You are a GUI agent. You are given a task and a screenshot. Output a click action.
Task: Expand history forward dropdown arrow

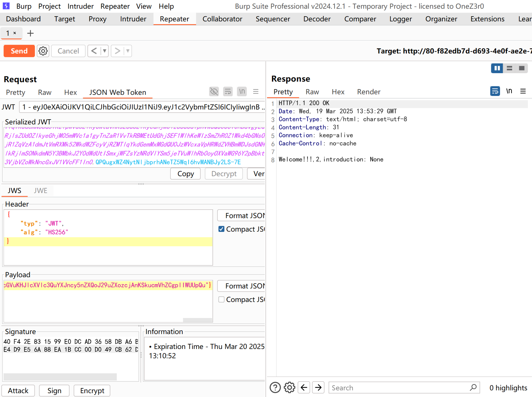click(x=128, y=51)
